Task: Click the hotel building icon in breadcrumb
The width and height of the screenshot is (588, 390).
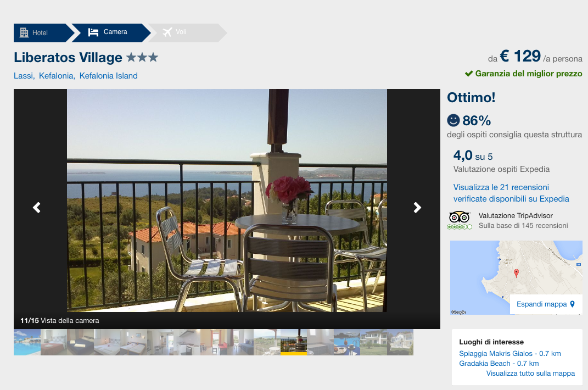Action: (x=24, y=32)
